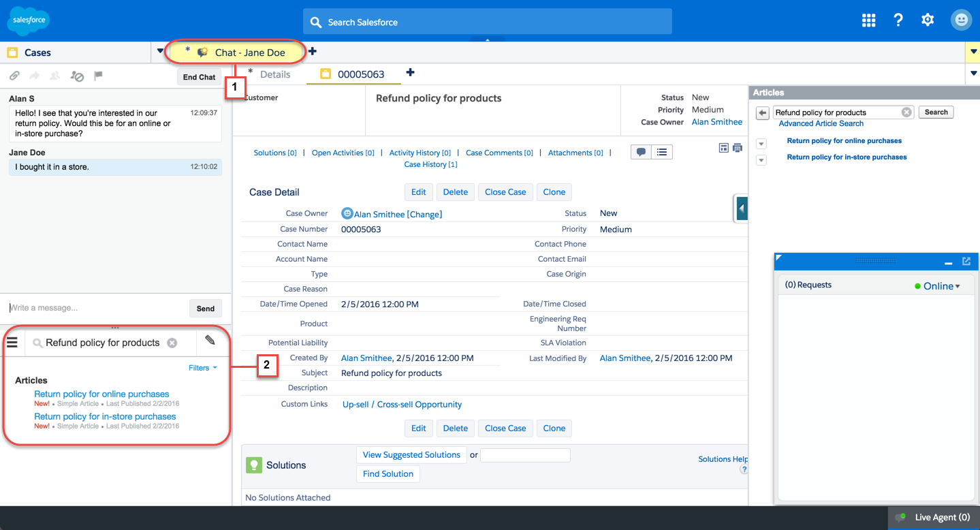Block the chat visitor
The image size is (980, 530).
point(78,76)
